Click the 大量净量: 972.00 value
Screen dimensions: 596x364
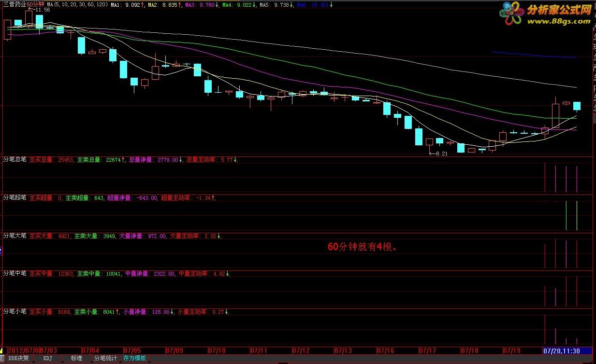(143, 236)
